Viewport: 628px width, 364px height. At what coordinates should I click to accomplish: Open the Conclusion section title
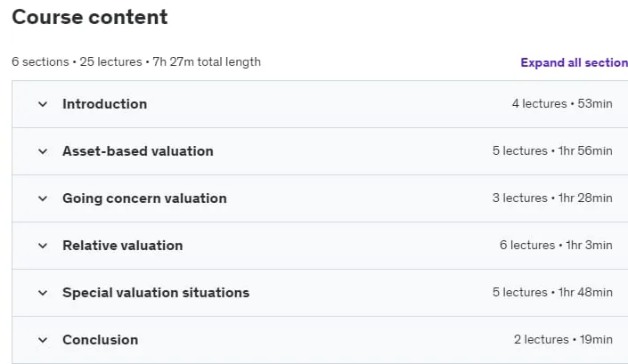tap(100, 340)
